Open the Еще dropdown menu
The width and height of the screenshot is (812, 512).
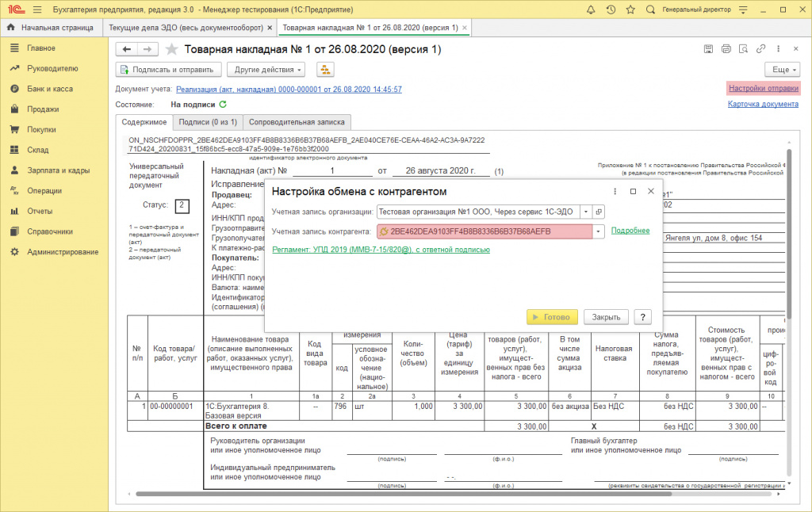pyautogui.click(x=781, y=69)
